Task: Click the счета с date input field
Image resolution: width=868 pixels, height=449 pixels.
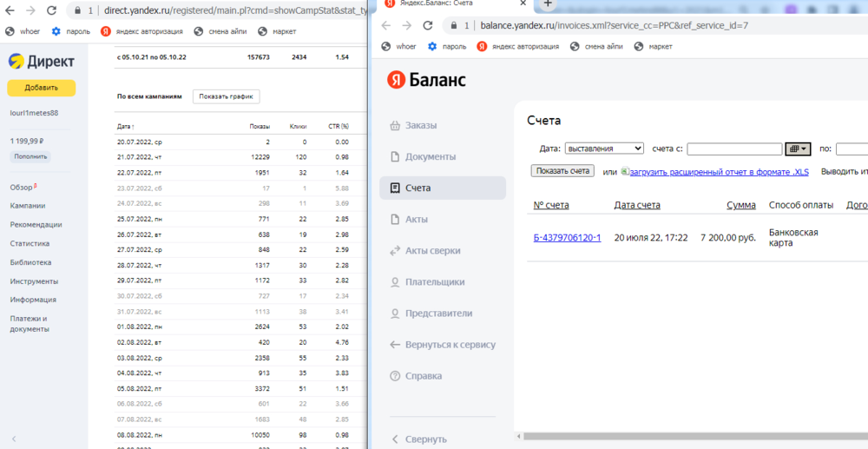Action: pos(734,149)
